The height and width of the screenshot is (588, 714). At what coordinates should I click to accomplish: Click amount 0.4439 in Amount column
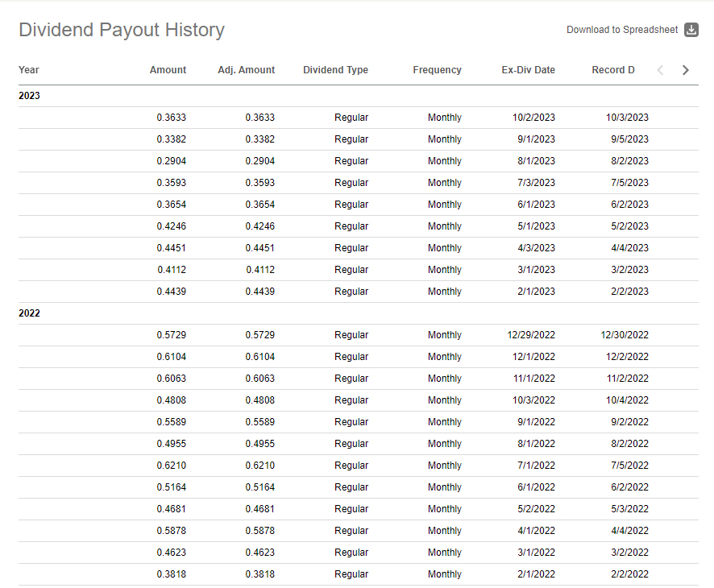(x=171, y=292)
